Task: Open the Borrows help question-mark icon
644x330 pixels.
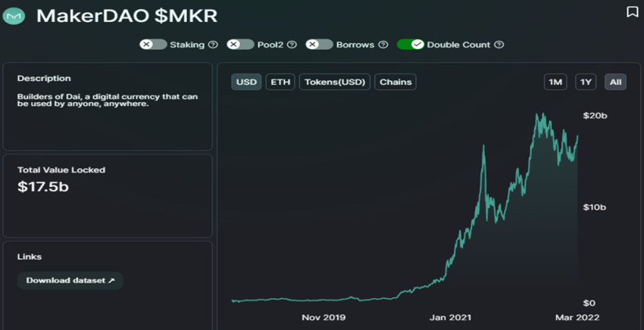Action: (383, 45)
